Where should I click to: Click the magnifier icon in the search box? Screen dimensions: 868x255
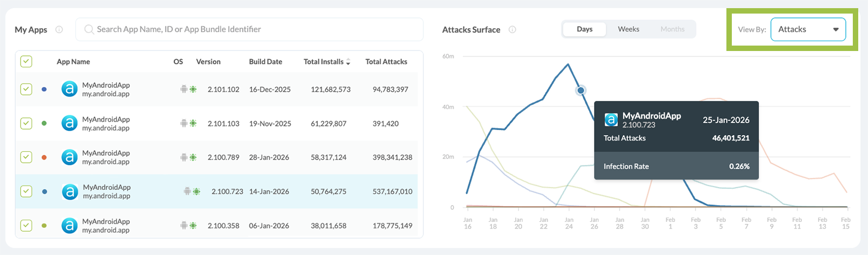click(x=89, y=29)
